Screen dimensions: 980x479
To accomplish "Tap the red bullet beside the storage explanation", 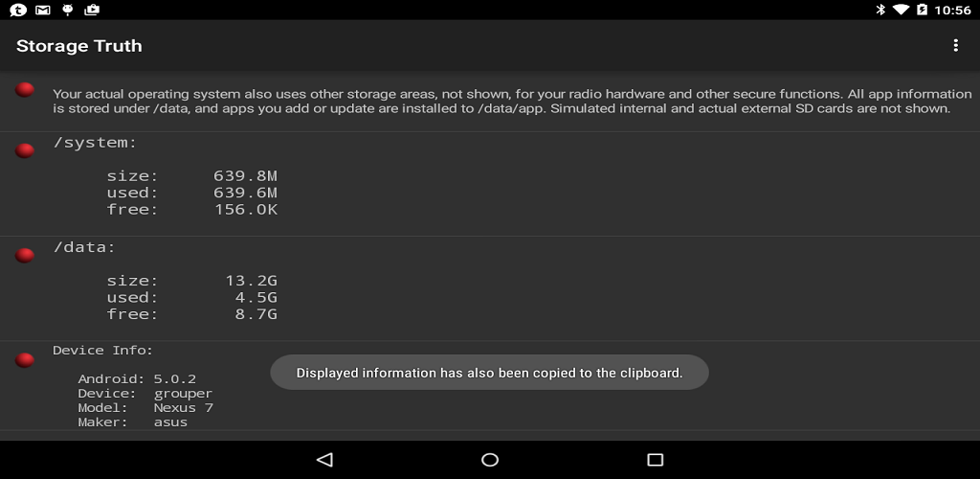I will click(25, 90).
